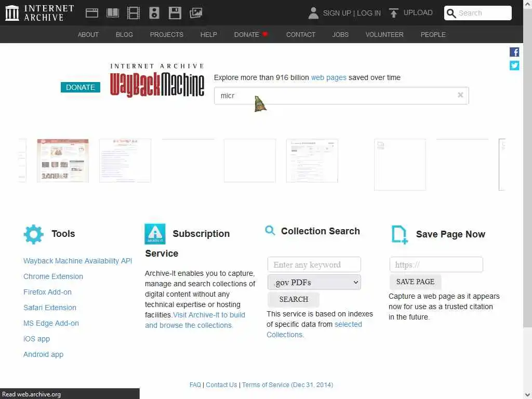The image size is (532, 399).
Task: Click the Save Page Now document icon
Action: click(x=400, y=234)
